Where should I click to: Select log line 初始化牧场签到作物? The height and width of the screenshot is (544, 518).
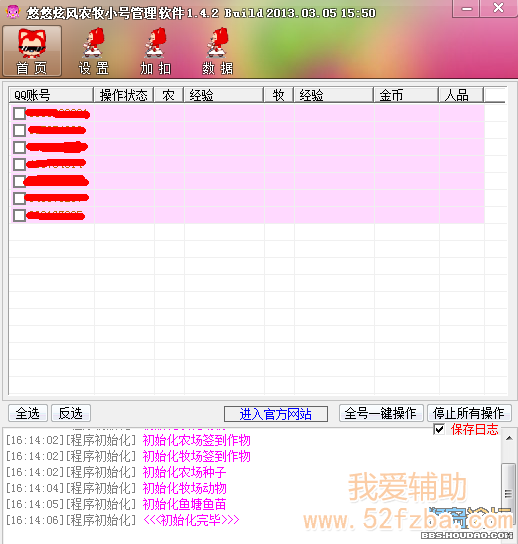tap(196, 456)
